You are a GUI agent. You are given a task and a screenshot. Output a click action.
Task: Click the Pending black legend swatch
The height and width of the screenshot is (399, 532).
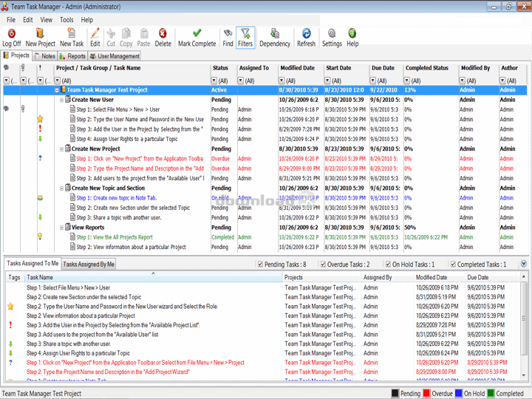pyautogui.click(x=395, y=393)
